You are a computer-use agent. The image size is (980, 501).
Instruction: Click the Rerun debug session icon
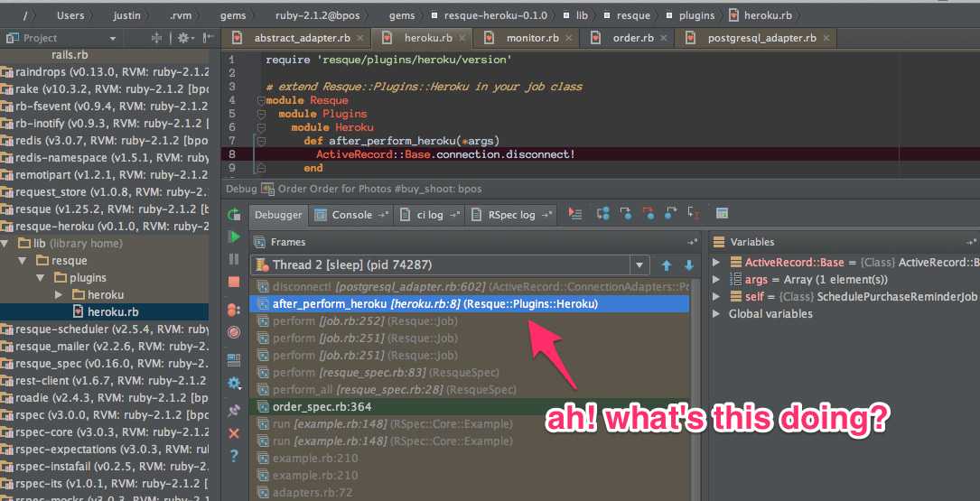tap(234, 215)
